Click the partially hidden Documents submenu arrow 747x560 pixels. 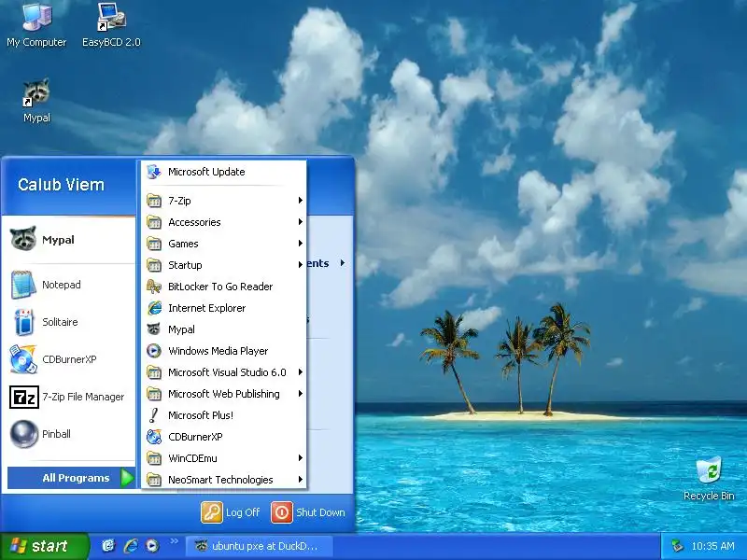click(343, 263)
